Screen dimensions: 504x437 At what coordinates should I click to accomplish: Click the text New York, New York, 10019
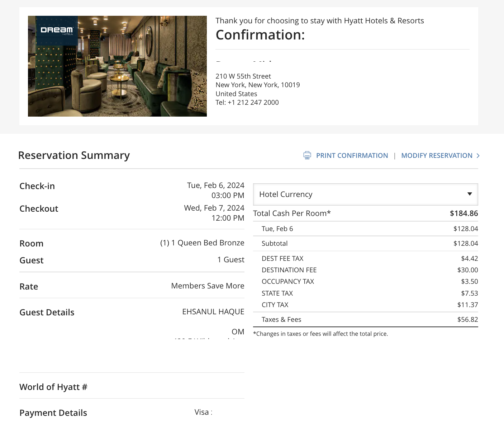pos(258,85)
